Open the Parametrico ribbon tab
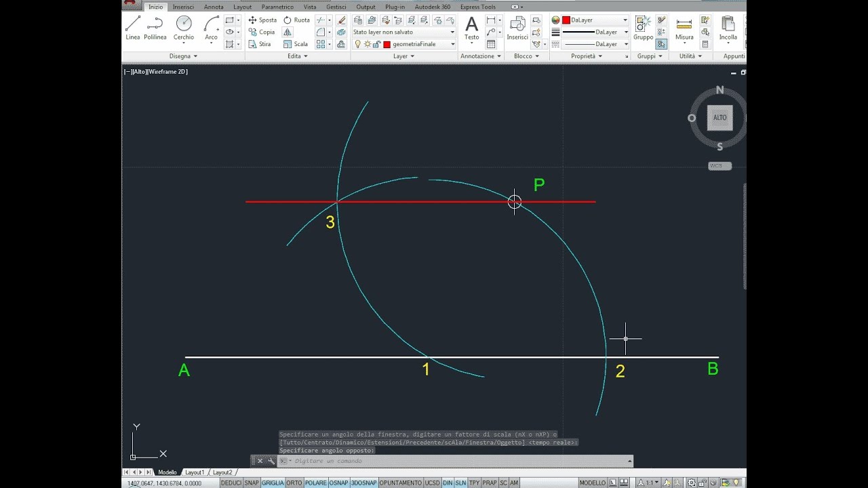 pyautogui.click(x=277, y=7)
